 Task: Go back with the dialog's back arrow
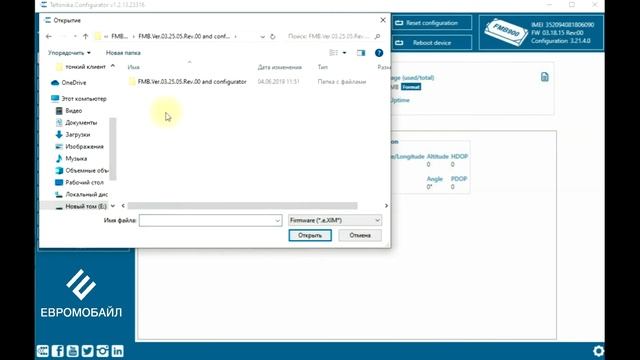click(x=49, y=36)
